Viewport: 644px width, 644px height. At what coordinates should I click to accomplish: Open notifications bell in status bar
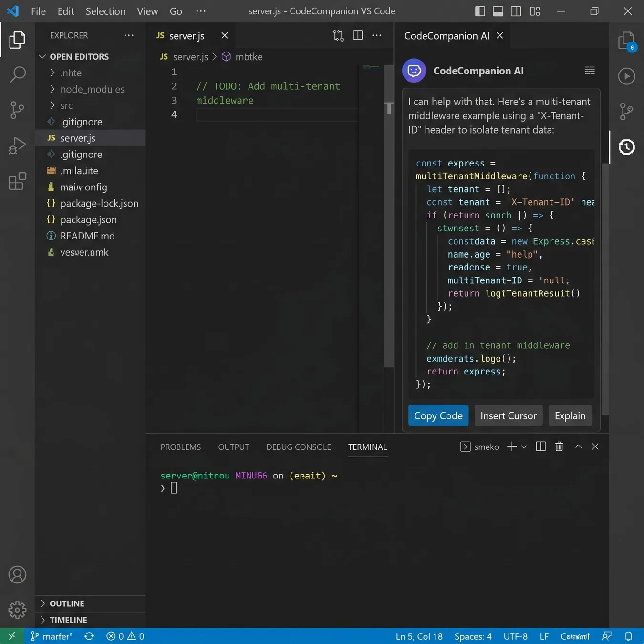pos(629,636)
